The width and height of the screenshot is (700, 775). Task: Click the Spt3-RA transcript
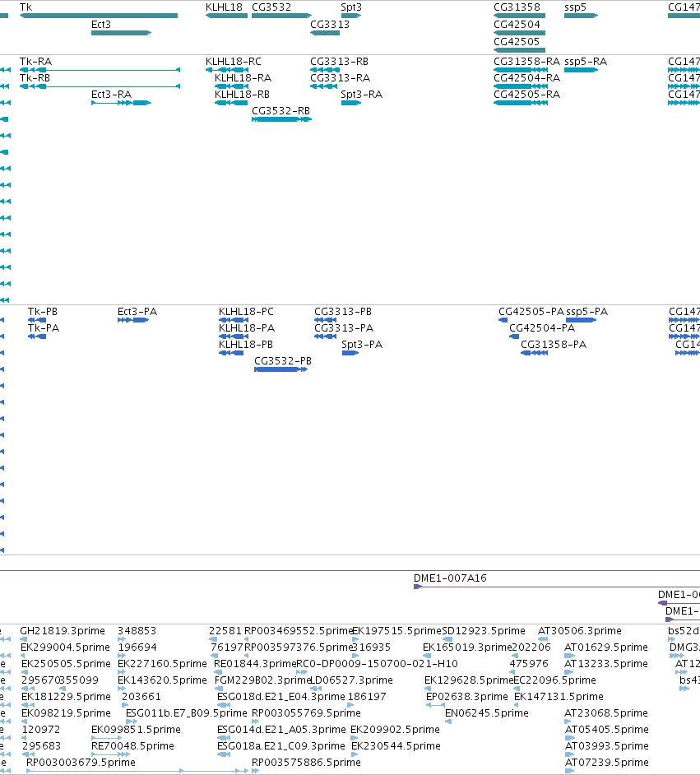pos(350,103)
